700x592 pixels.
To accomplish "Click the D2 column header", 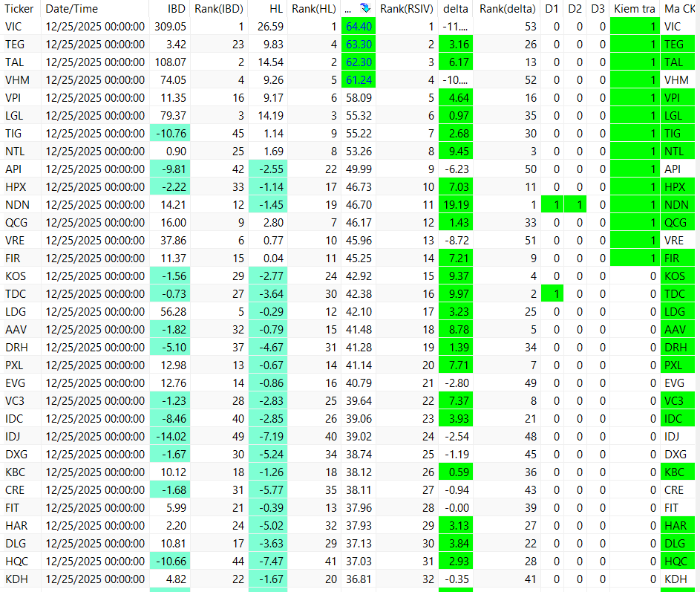I will point(575,8).
